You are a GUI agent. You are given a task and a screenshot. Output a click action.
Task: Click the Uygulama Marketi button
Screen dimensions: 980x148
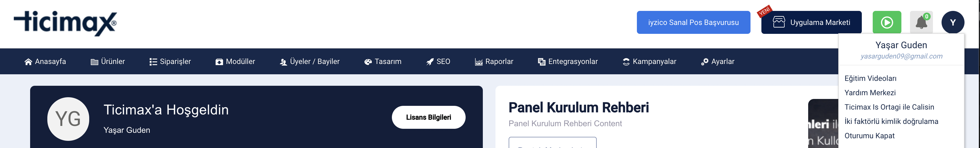811,22
